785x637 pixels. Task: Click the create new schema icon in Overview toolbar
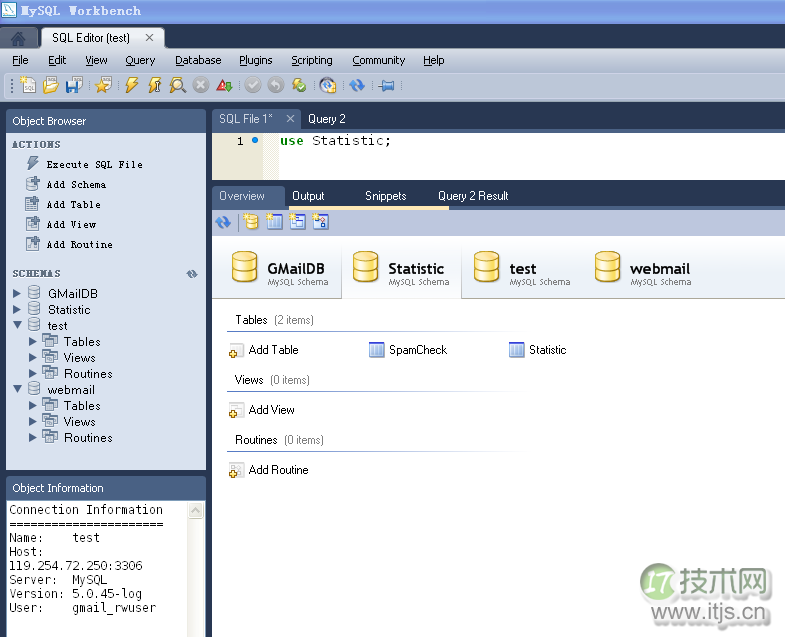pos(251,222)
